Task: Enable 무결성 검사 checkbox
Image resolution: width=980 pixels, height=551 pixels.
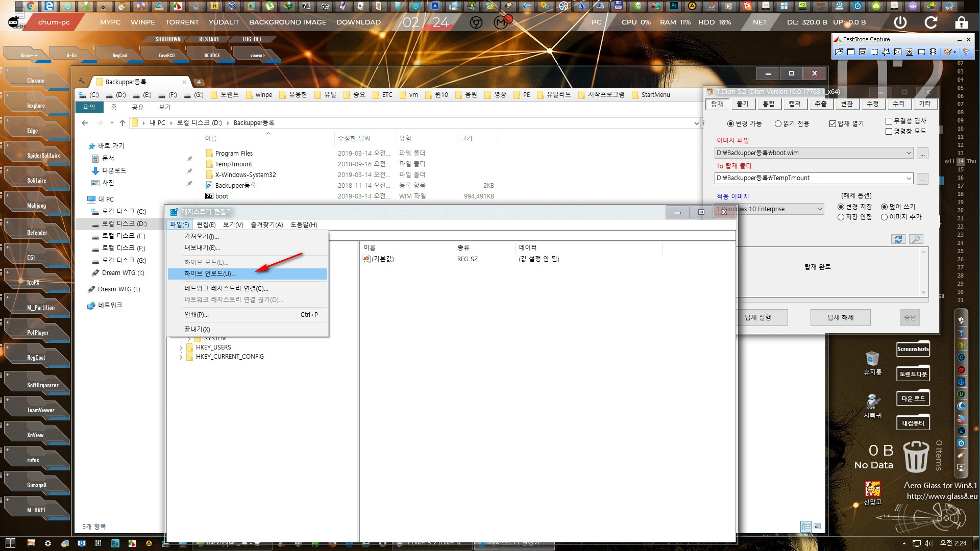Action: coord(889,121)
